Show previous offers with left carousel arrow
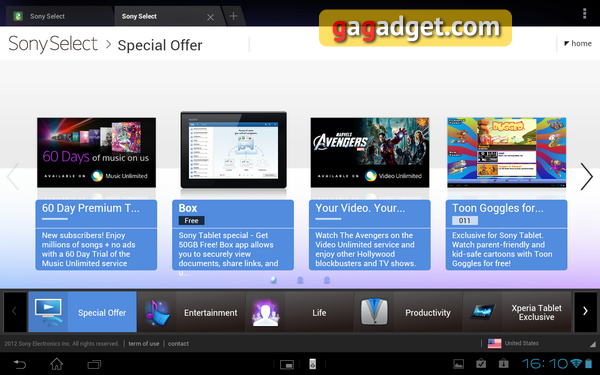This screenshot has height=375, width=600. point(13,176)
